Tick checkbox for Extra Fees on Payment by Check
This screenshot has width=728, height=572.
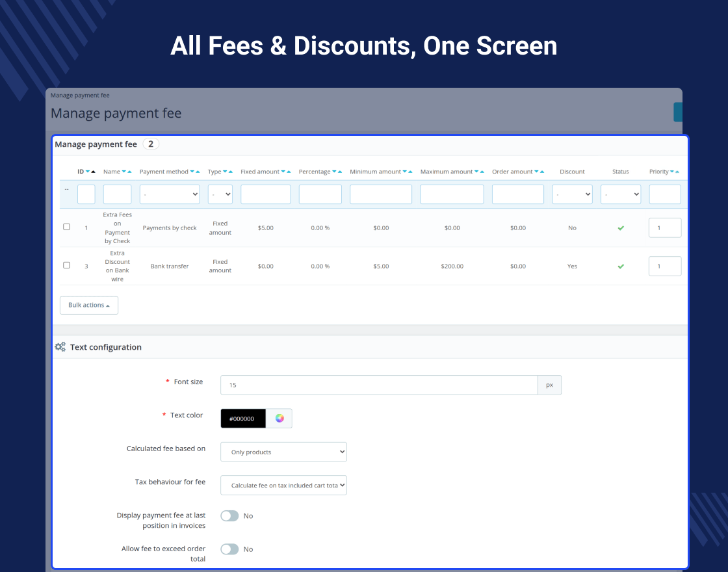point(67,227)
